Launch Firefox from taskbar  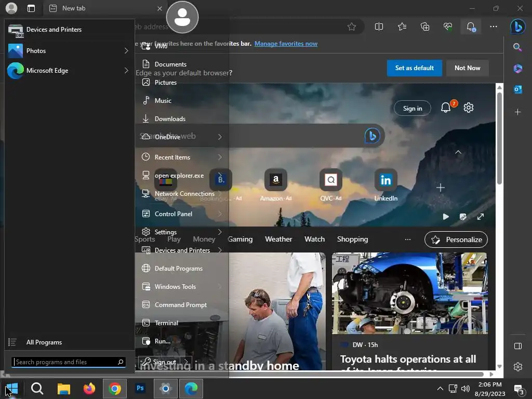pos(89,389)
